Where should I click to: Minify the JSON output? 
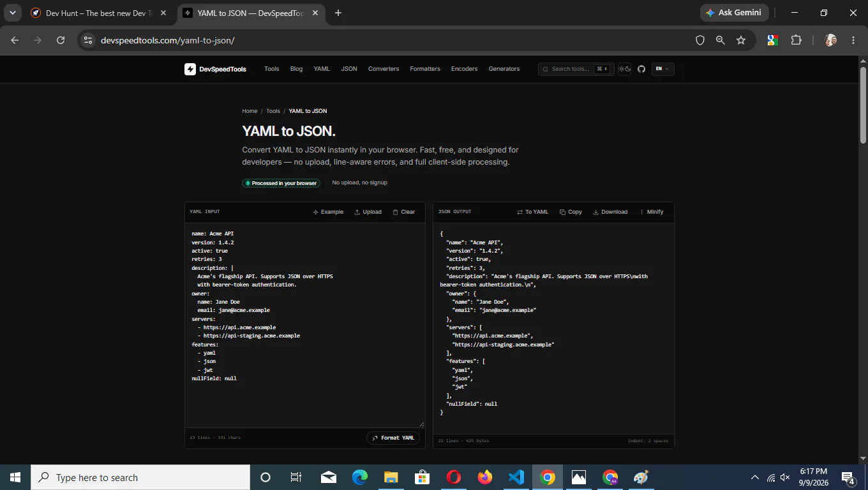pos(652,212)
